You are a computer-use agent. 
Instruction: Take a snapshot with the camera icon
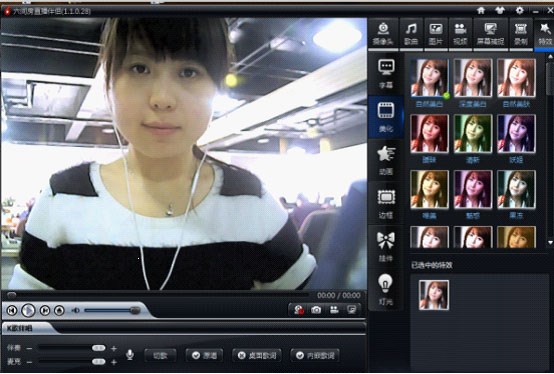316,310
